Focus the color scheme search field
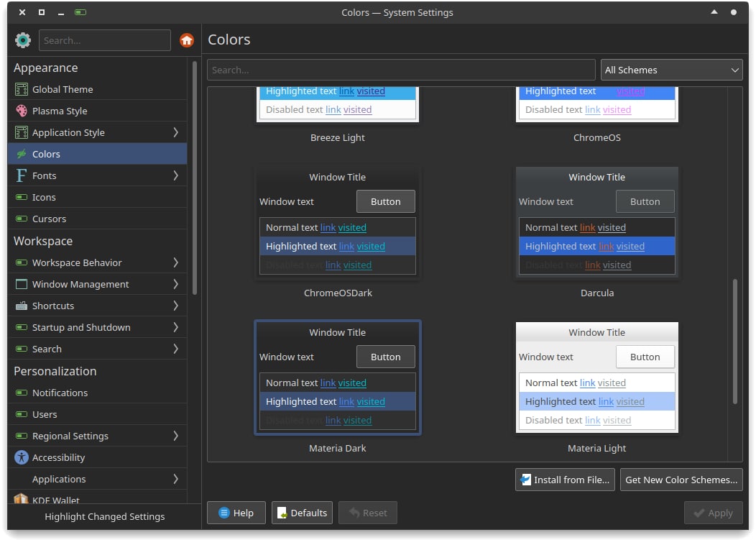The image size is (756, 540). (x=401, y=70)
